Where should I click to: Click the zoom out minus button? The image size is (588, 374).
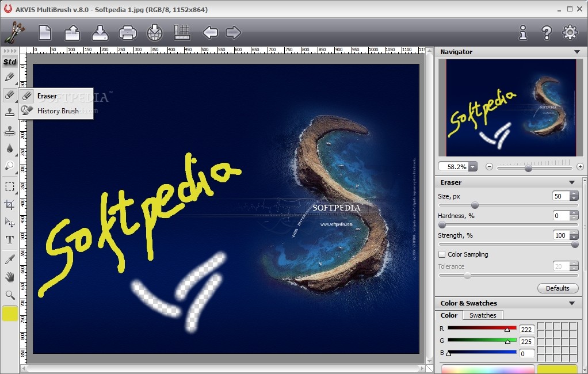click(x=489, y=166)
